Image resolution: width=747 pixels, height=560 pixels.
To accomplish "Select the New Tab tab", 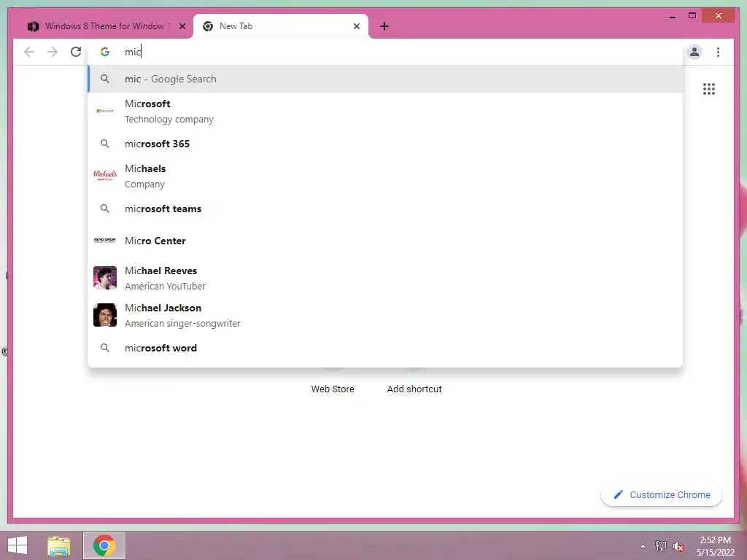I will coord(281,26).
